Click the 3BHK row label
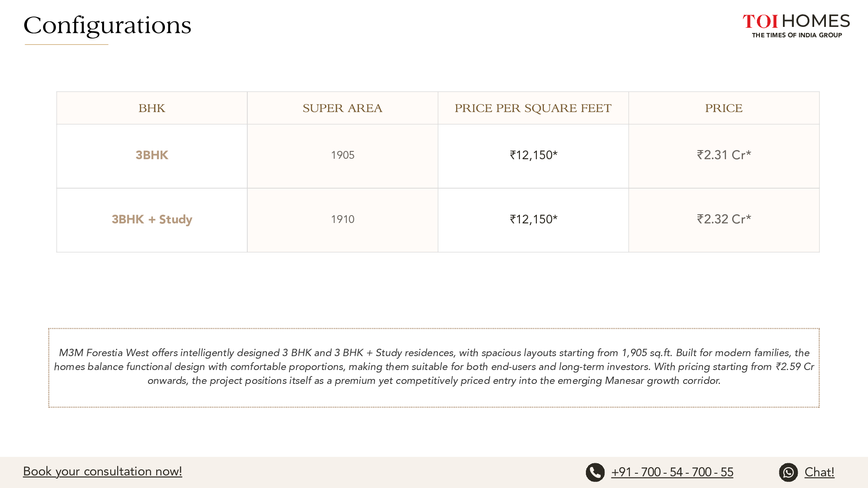The image size is (868, 488). pos(151,155)
